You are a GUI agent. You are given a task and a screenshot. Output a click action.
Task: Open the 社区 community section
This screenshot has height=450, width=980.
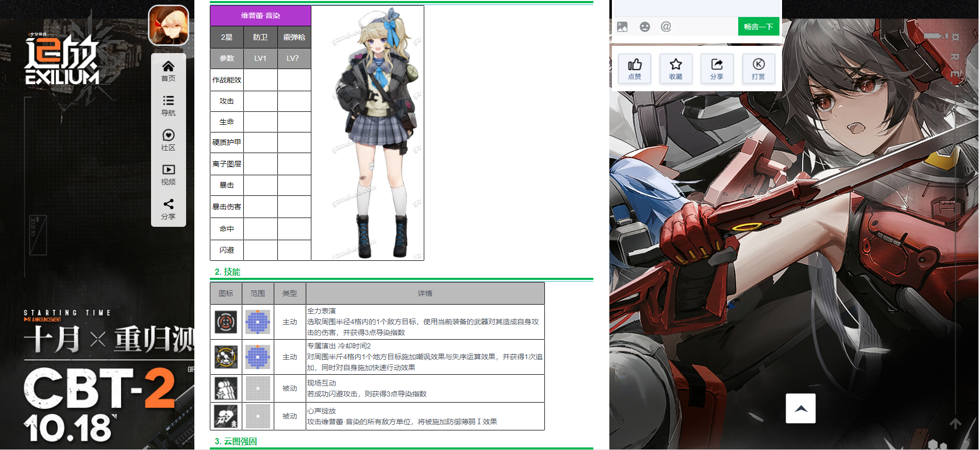click(168, 140)
